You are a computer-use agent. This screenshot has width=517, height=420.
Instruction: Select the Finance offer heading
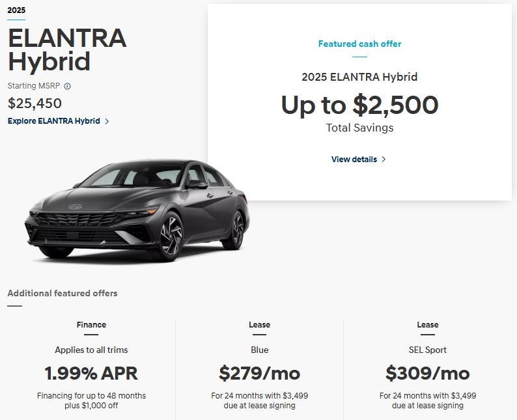pyautogui.click(x=91, y=325)
